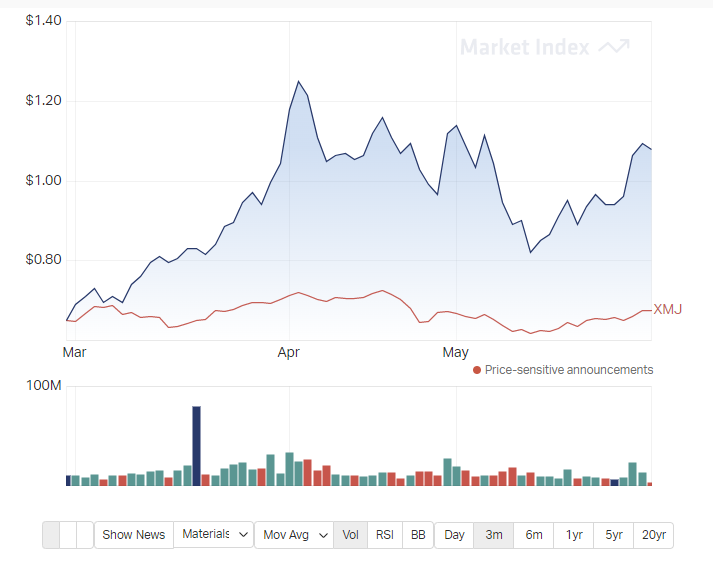
Task: Open the Materials sector comparison dropdown
Action: point(213,534)
